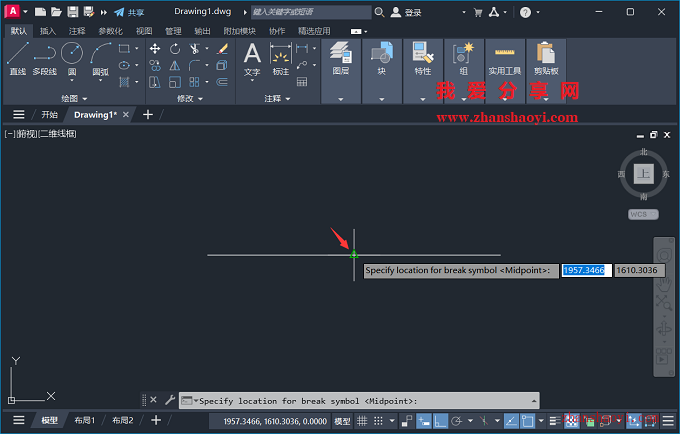This screenshot has height=434, width=680.
Task: Open the command line customize wrench
Action: pyautogui.click(x=170, y=400)
